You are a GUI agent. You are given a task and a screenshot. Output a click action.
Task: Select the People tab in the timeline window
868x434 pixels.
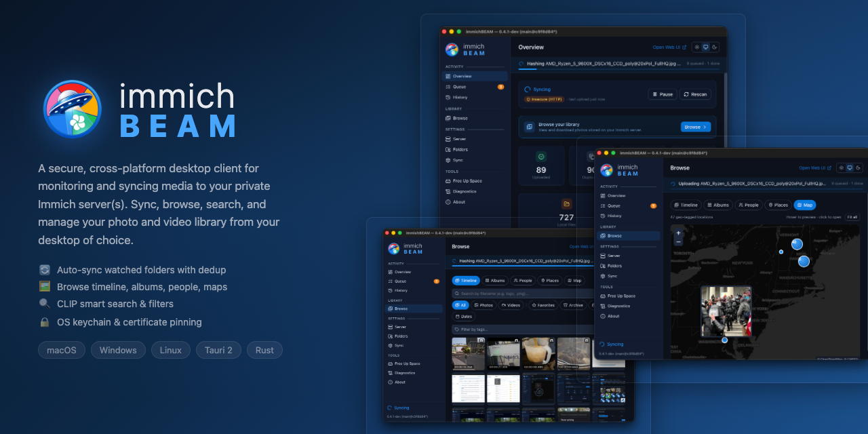[x=522, y=280]
